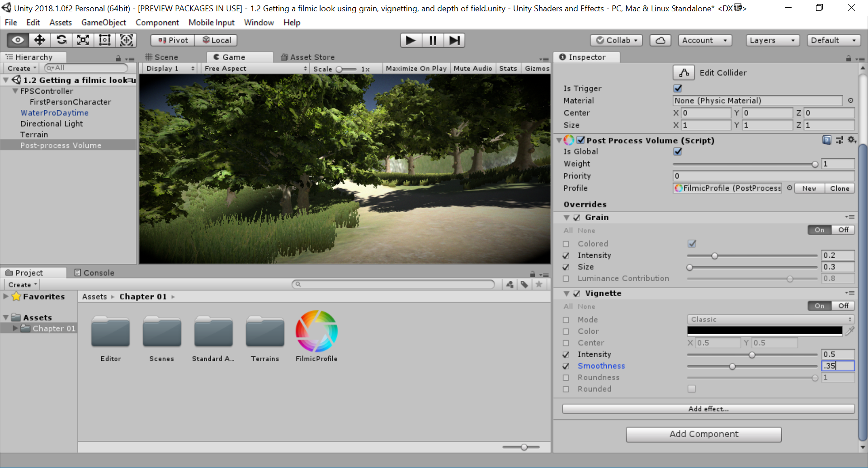Viewport: 868px width, 468px height.
Task: Select the Scale tool icon
Action: tap(83, 40)
